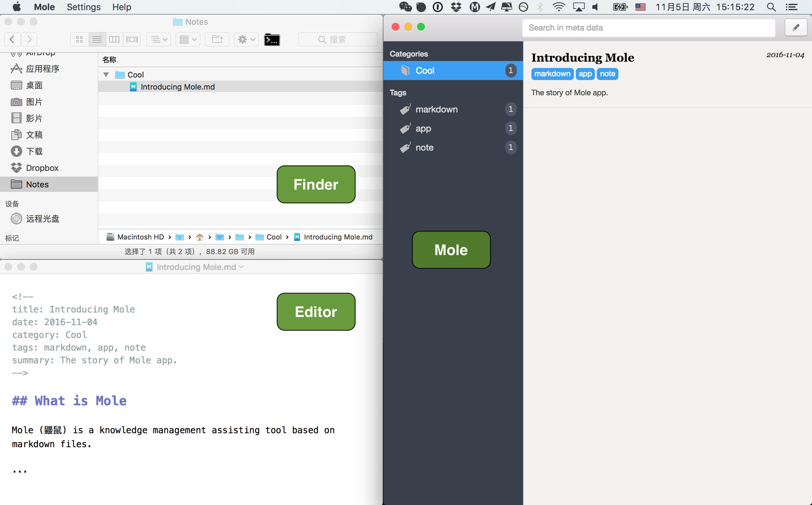
Task: Select the app tag in sidebar
Action: tap(423, 128)
